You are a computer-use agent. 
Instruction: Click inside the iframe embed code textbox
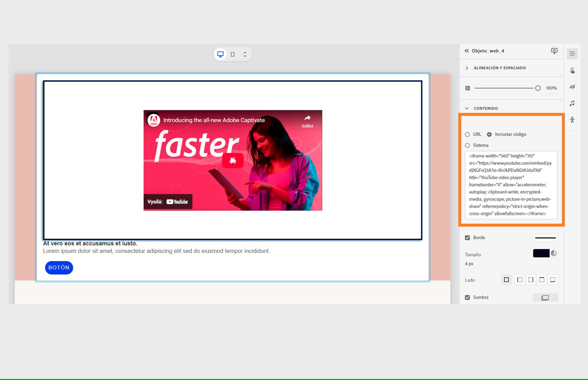point(511,185)
